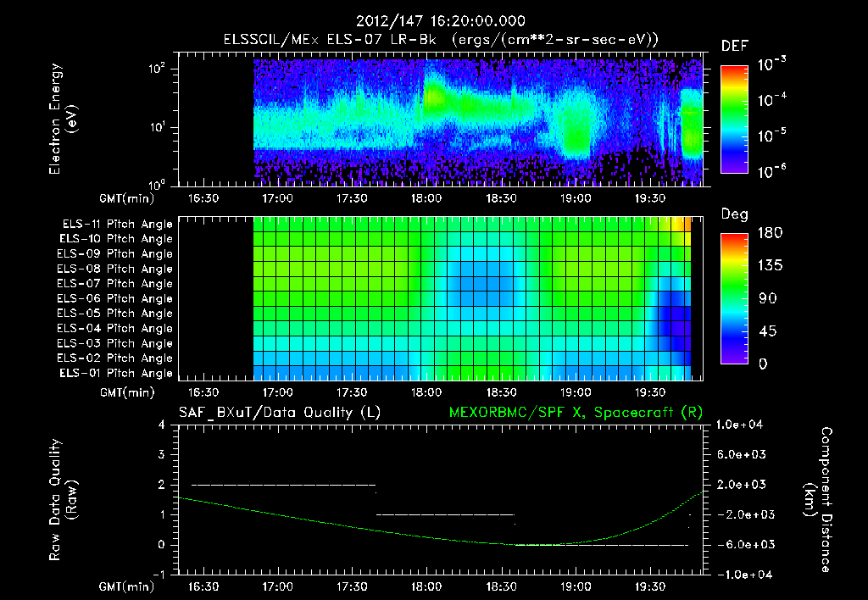868x600 pixels.
Task: Click the 10^-5 tick on DEF scale
Action: click(771, 136)
